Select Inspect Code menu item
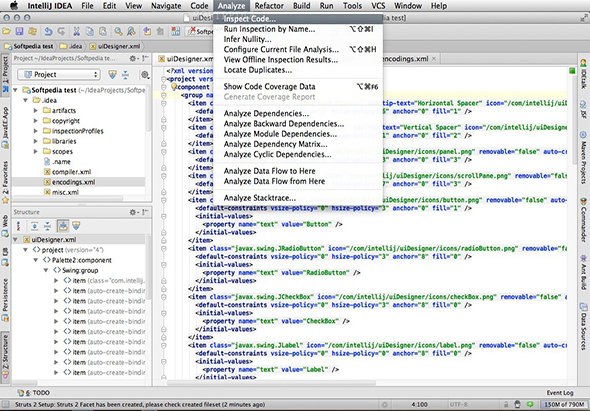590x411 pixels. point(298,19)
